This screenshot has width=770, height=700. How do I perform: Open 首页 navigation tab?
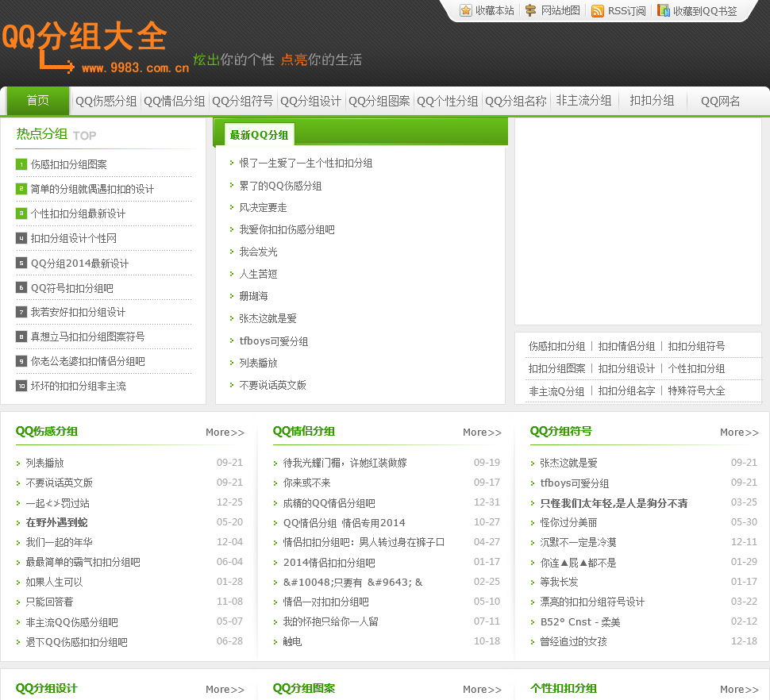38,101
